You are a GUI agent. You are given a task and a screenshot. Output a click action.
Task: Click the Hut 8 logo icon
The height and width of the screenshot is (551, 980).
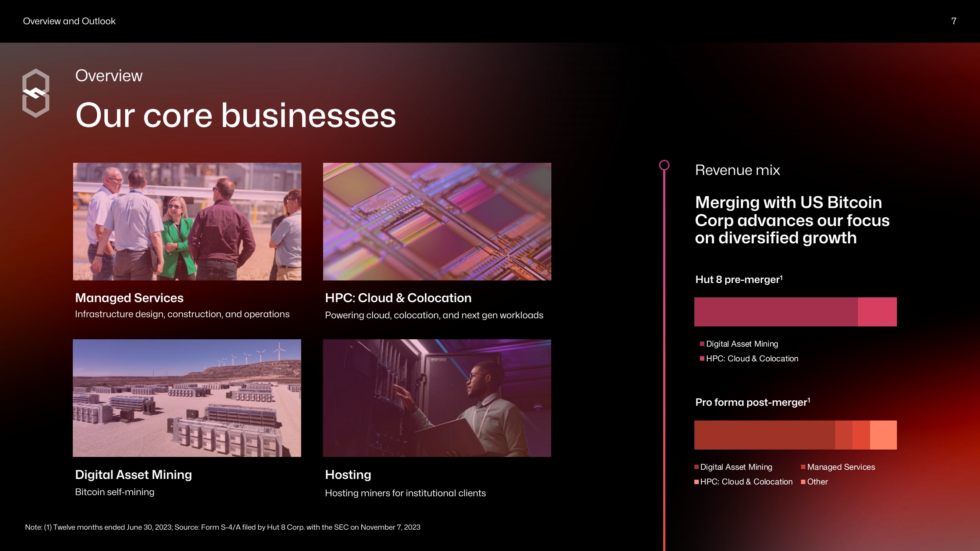[36, 93]
